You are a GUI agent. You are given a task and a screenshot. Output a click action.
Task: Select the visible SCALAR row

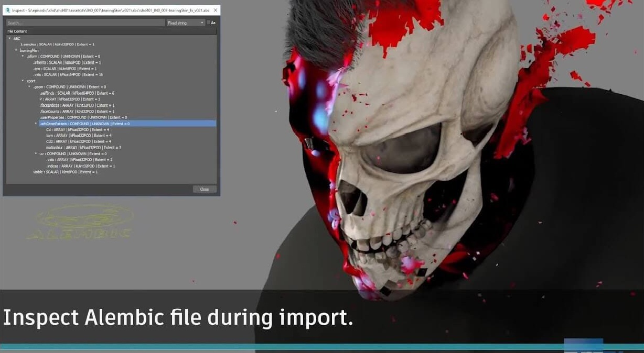66,172
